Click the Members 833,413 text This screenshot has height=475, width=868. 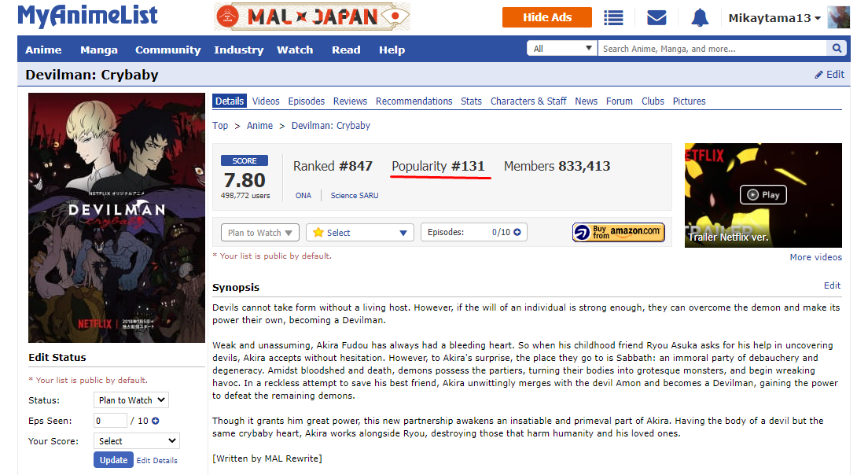click(x=557, y=166)
